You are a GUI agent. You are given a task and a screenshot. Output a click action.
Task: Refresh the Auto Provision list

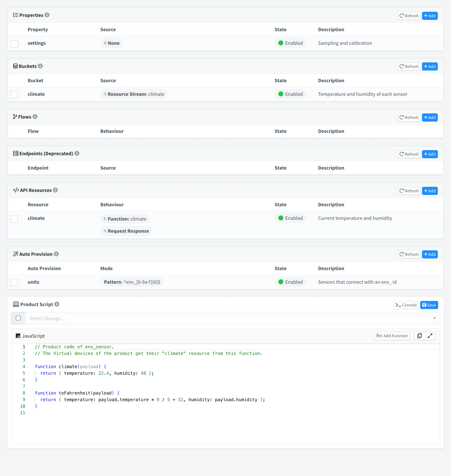[409, 254]
